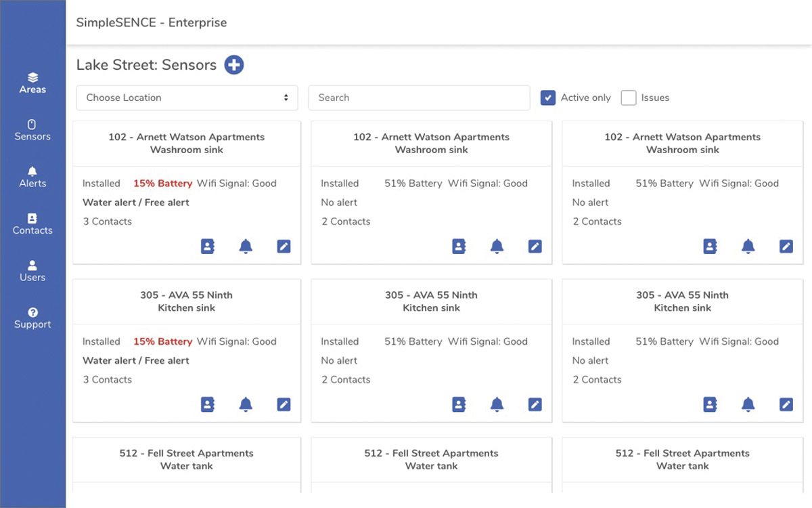812x508 pixels.
Task: Open Support from the sidebar
Action: [32, 318]
